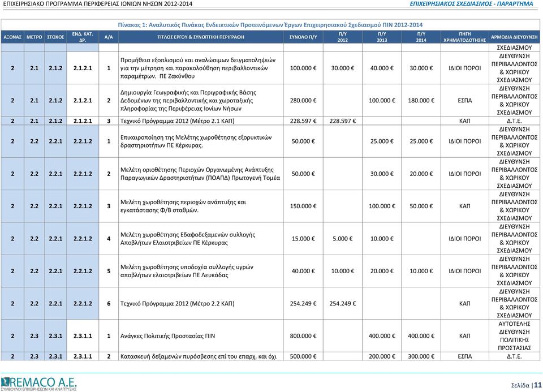The height and width of the screenshot is (392, 543).
Task: Click the 300.000 € cell in Π/Υ 2014
Action: point(421,356)
